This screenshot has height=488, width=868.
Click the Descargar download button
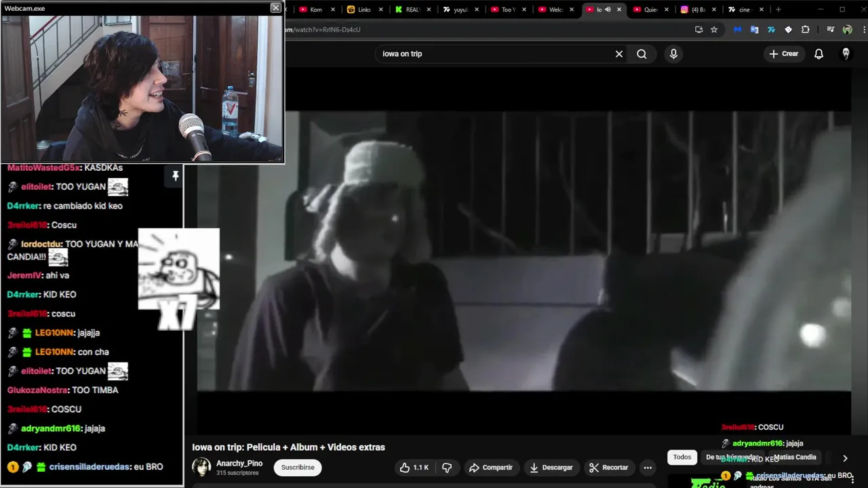[551, 468]
